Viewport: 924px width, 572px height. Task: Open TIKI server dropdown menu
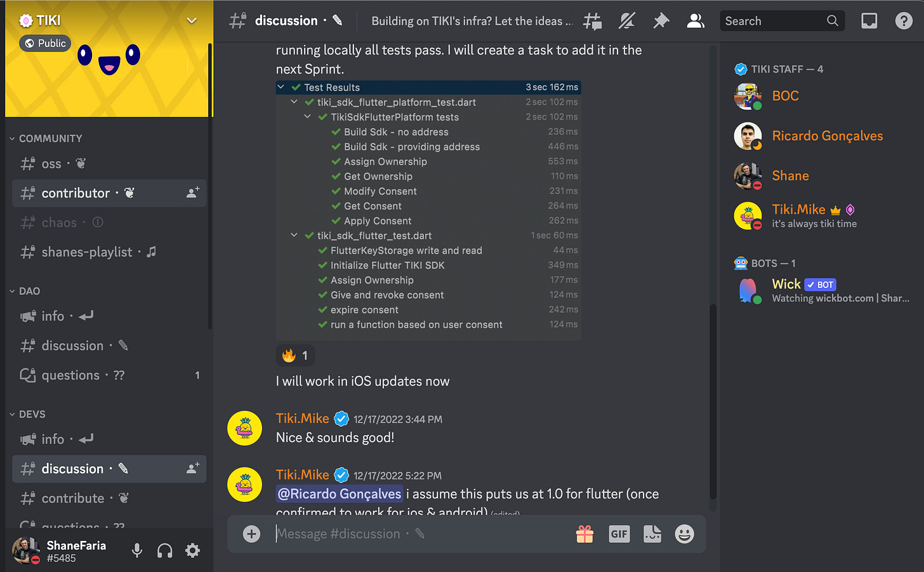191,20
